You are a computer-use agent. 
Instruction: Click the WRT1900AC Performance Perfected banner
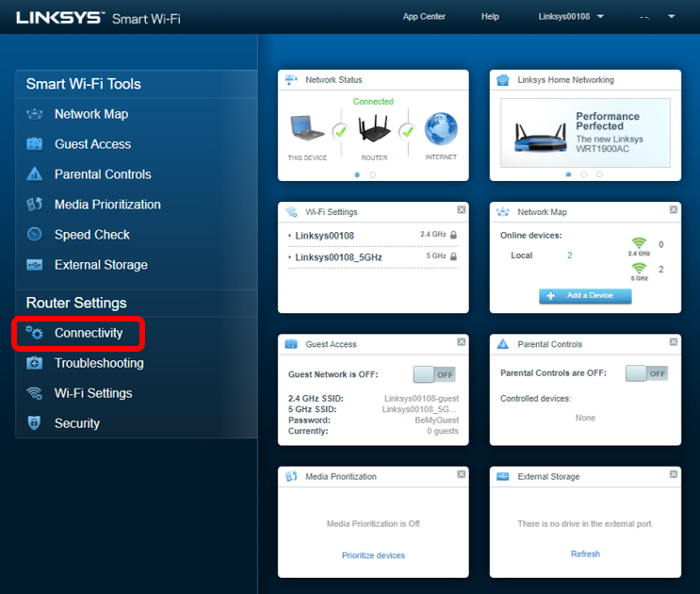pyautogui.click(x=585, y=133)
